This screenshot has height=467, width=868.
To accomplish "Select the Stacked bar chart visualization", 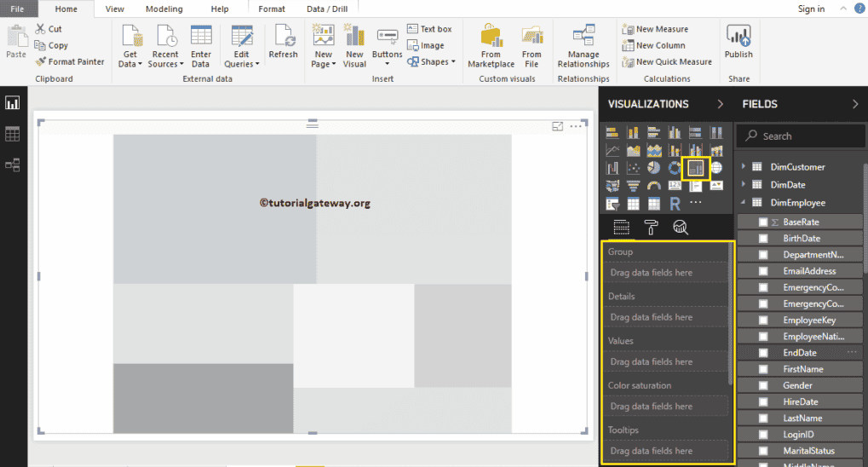I will (612, 132).
